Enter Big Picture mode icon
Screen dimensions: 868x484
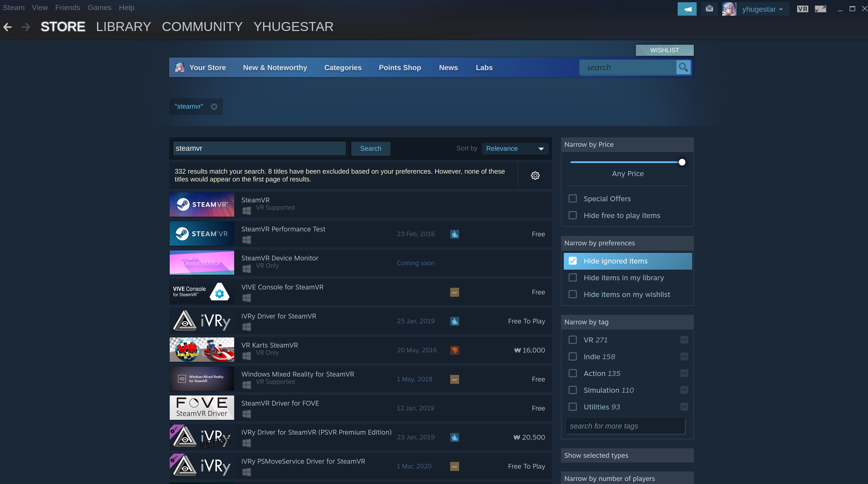pos(820,9)
